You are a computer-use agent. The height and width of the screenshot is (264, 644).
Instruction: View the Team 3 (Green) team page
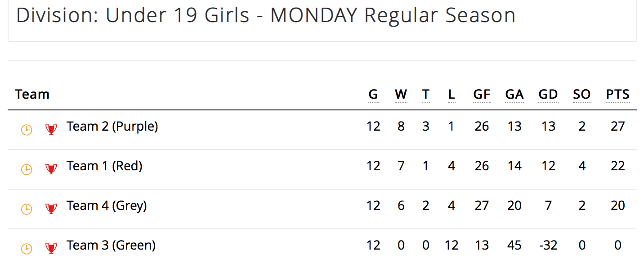(111, 246)
